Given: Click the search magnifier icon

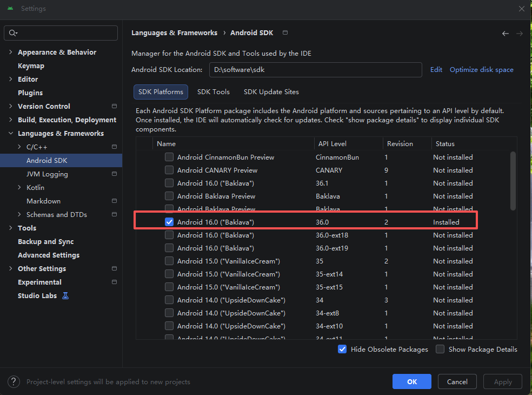Looking at the screenshot, I should coord(13,33).
